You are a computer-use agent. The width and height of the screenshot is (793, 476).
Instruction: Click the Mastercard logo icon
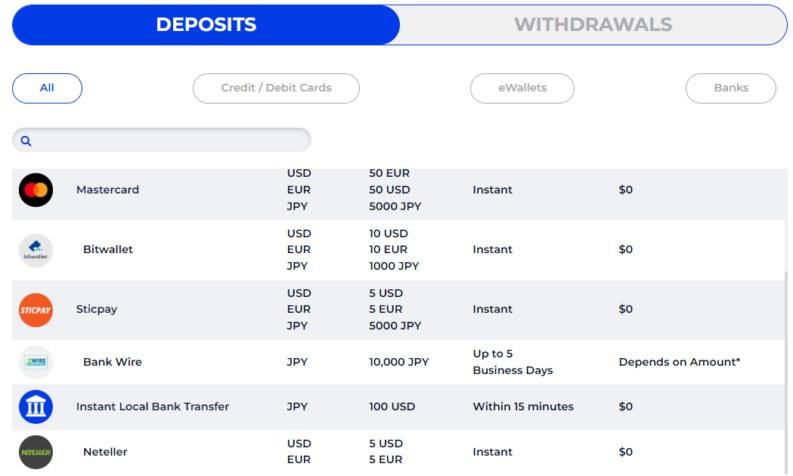pos(36,190)
